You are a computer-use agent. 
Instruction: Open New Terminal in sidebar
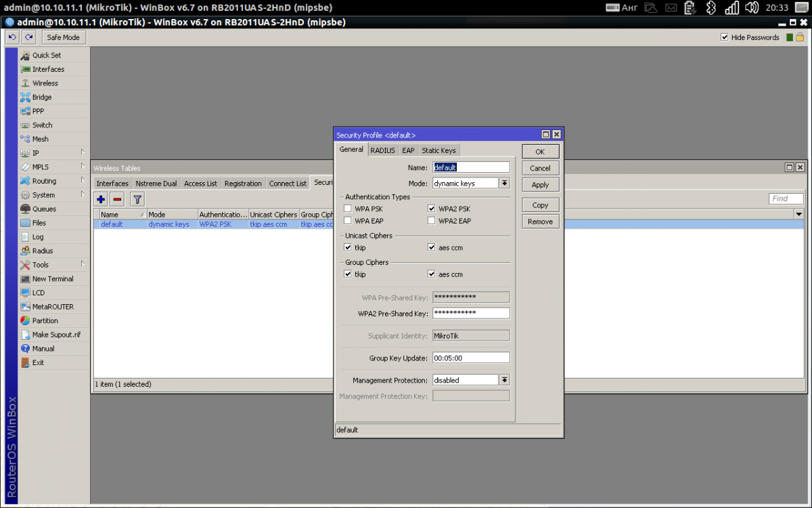pos(53,278)
